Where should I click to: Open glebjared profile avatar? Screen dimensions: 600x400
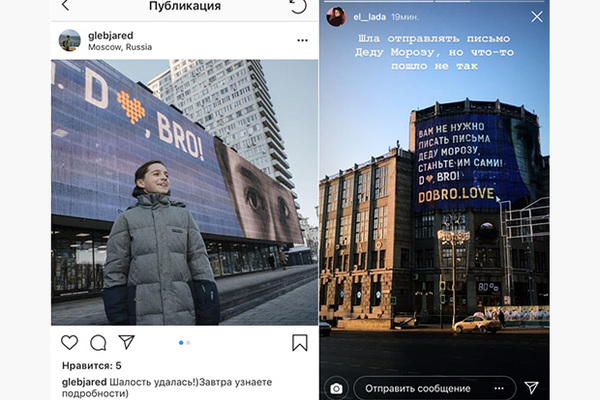coord(70,40)
